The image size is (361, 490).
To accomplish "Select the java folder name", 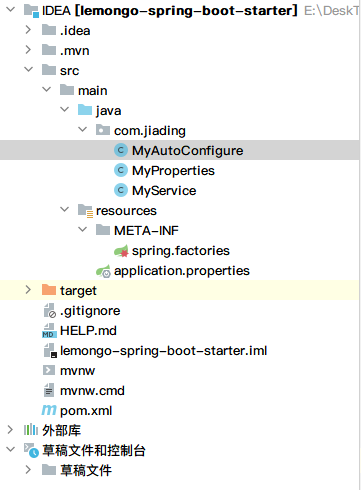I will 109,111.
